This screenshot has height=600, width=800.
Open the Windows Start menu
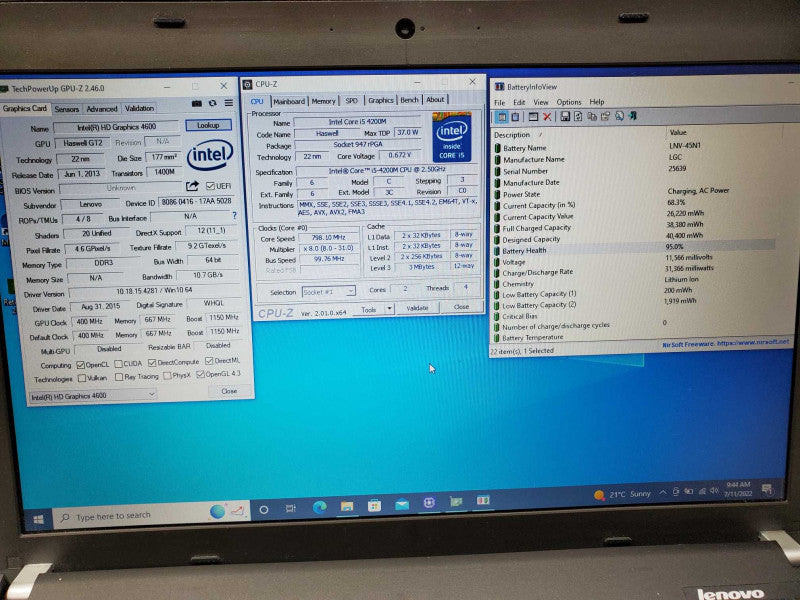(x=38, y=519)
